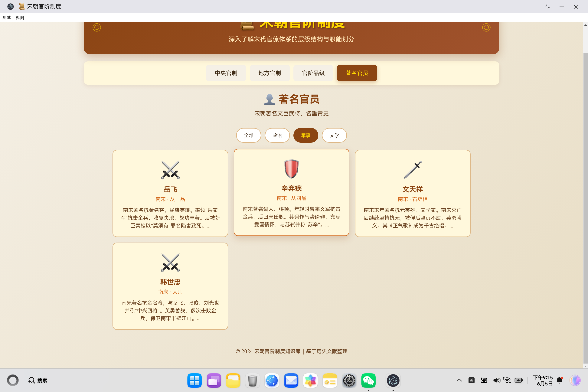Switch the 英 input method indicator
This screenshot has width=588, height=392.
(472, 380)
